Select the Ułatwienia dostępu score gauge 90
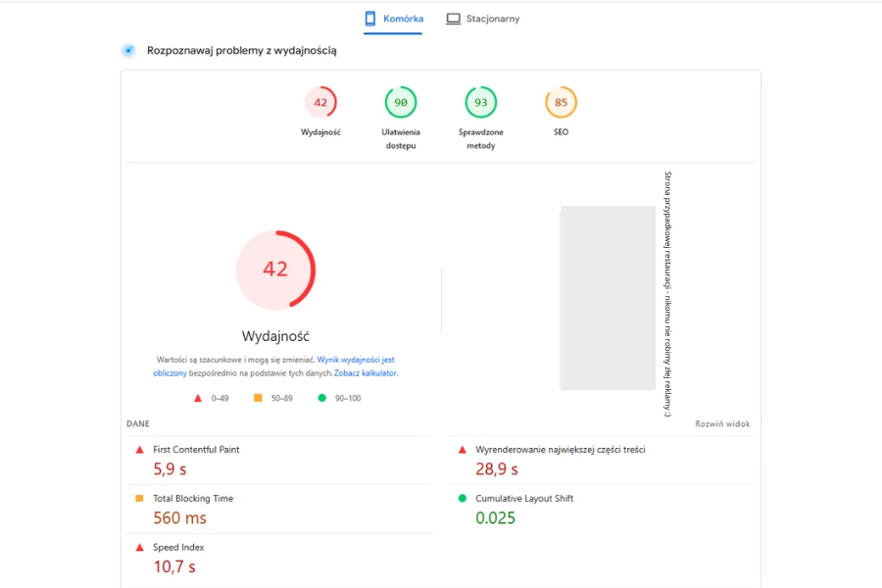 point(400,103)
